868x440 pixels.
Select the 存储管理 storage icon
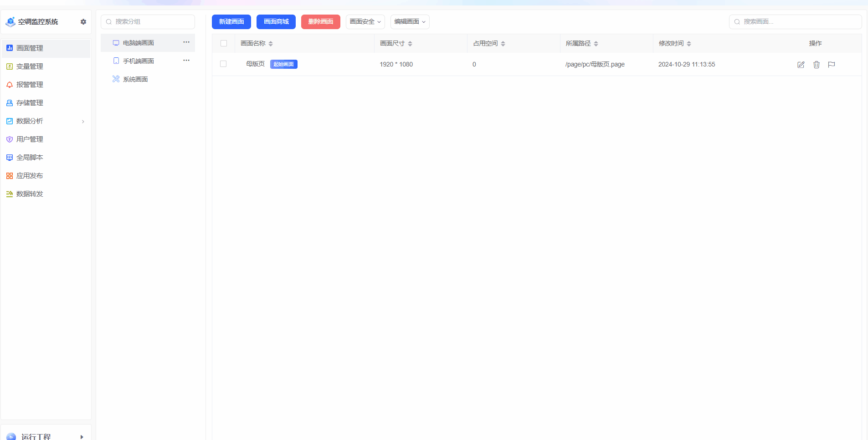[x=9, y=102]
